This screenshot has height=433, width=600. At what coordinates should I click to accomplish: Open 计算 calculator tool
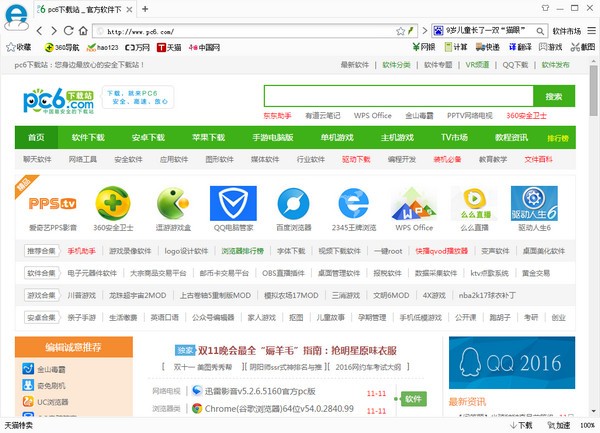click(x=456, y=47)
